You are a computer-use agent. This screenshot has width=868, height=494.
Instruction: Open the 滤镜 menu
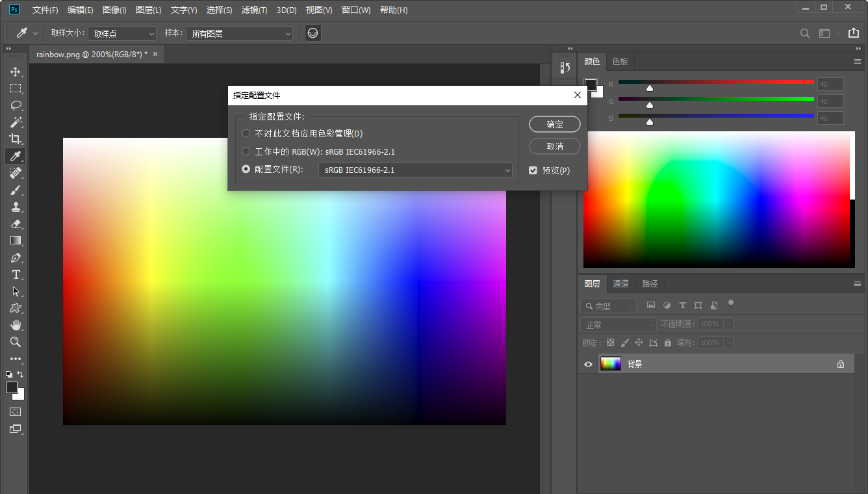(x=254, y=10)
